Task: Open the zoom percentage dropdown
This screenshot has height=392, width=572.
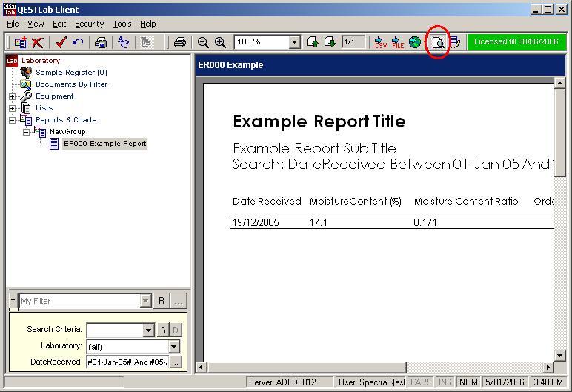Action: (x=295, y=42)
